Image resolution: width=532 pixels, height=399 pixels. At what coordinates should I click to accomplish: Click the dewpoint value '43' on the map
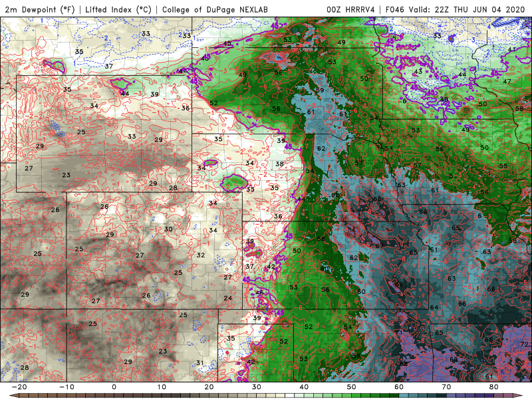pyautogui.click(x=418, y=71)
